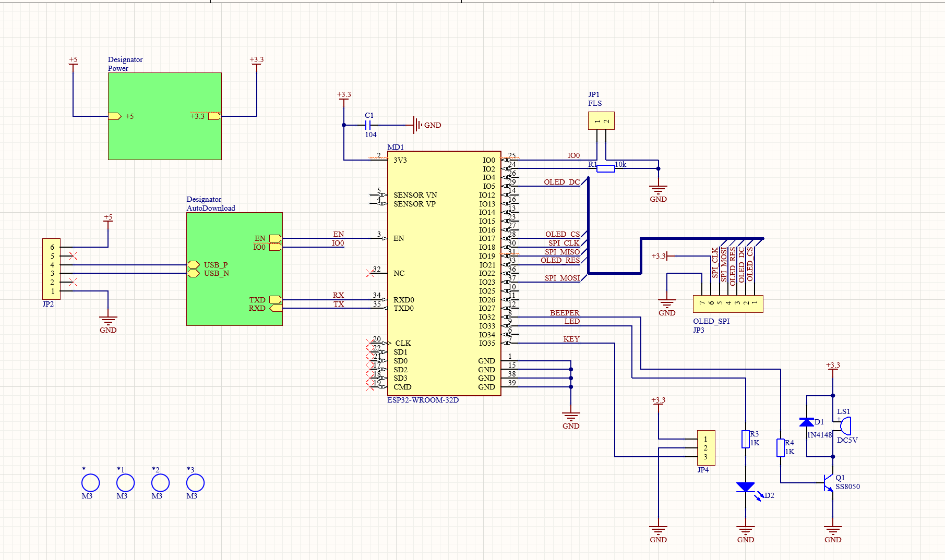Select the green Power sheet symbol
This screenshot has height=560, width=945.
165,116
